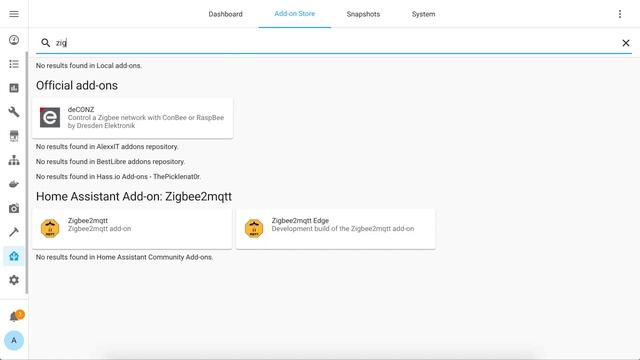Open the three-dot overflow menu

[620, 14]
